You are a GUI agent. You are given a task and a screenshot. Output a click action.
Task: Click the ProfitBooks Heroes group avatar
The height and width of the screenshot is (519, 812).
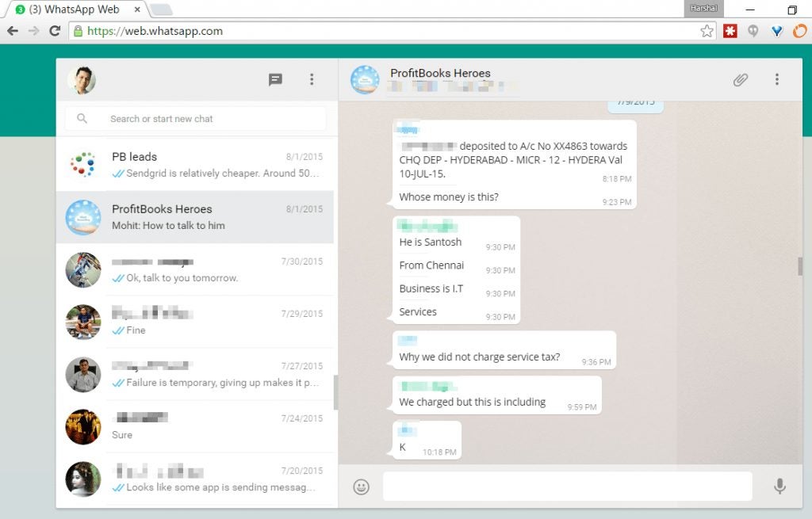click(x=364, y=80)
